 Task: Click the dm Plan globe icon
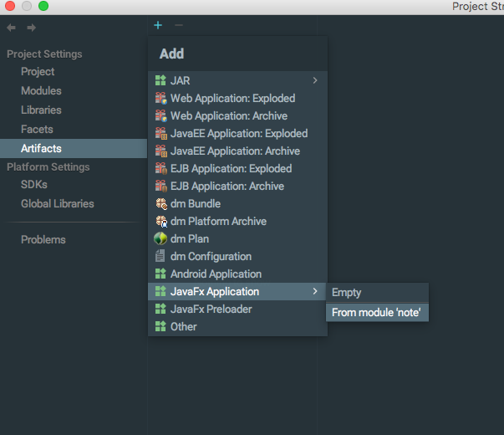(160, 238)
